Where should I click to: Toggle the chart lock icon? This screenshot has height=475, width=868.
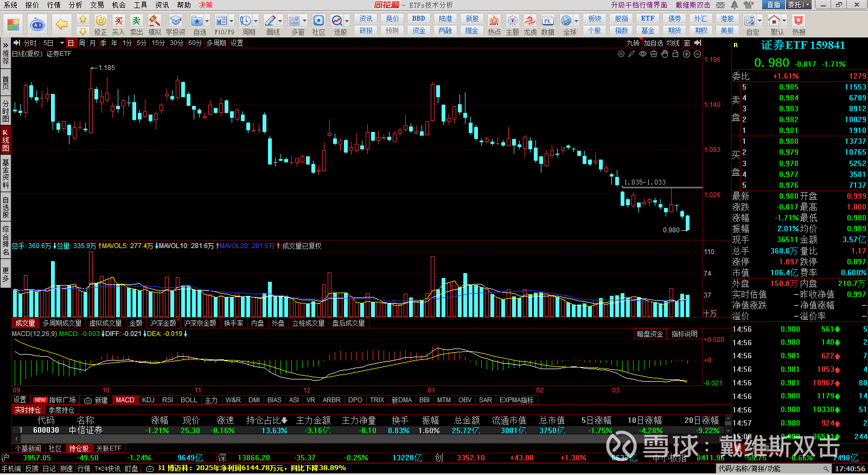click(x=675, y=54)
